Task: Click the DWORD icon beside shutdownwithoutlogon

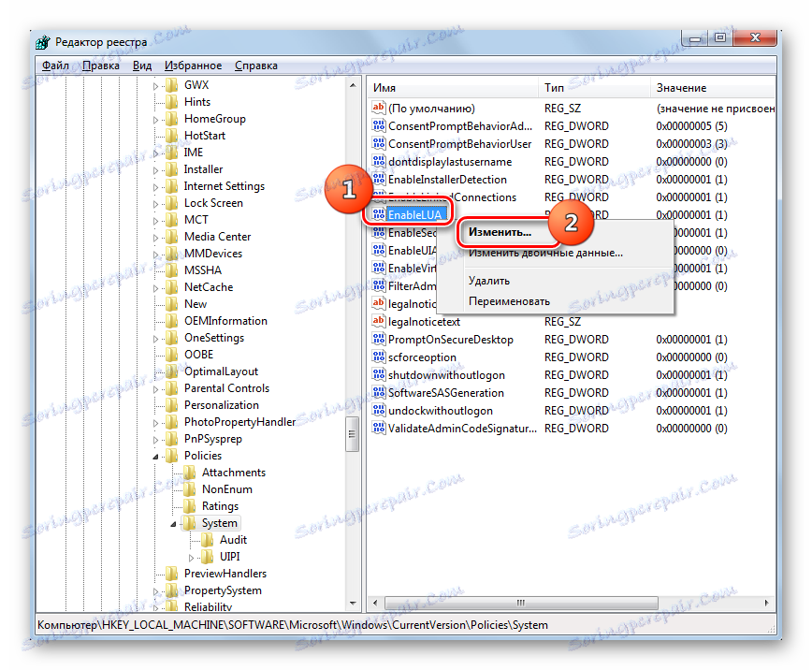Action: 379,374
